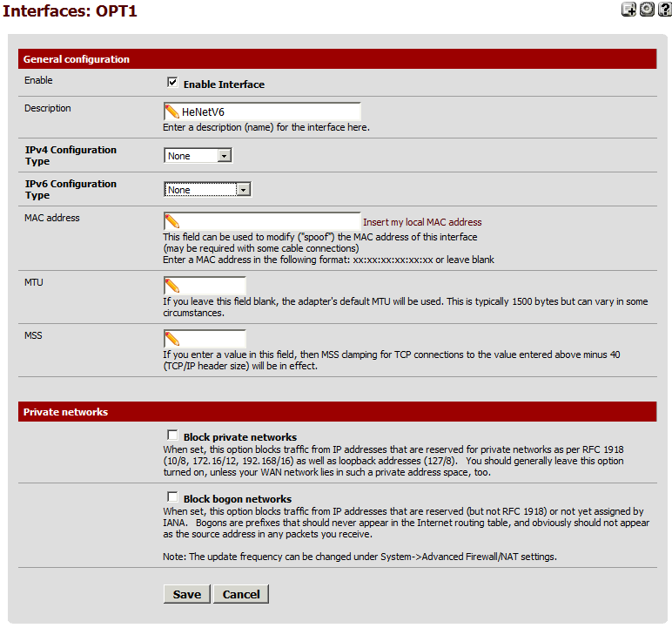672x628 pixels.
Task: Click the pencil icon in MSS field
Action: [x=172, y=339]
